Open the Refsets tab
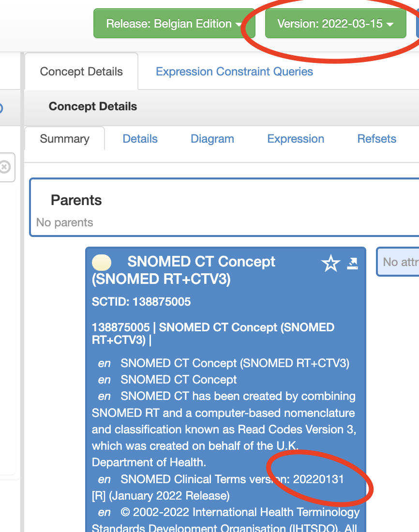Screen dimensions: 419x532 (x=376, y=139)
